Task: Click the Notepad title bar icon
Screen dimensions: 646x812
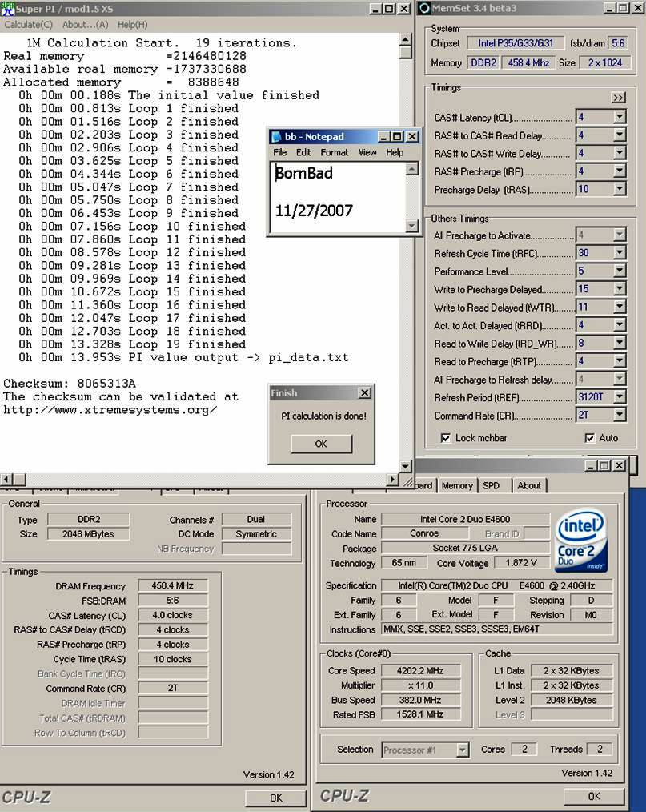Action: [278, 137]
